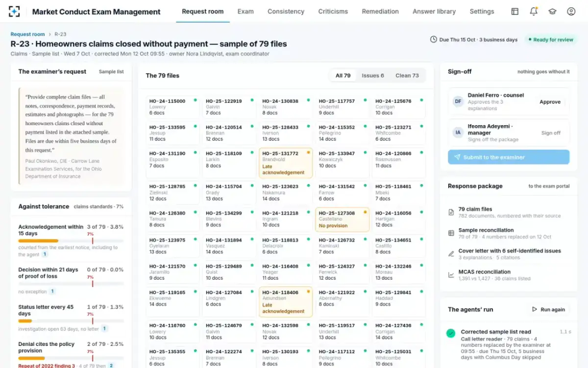Open the Remediation tab
Screen dimensions: 588x368
380,11
